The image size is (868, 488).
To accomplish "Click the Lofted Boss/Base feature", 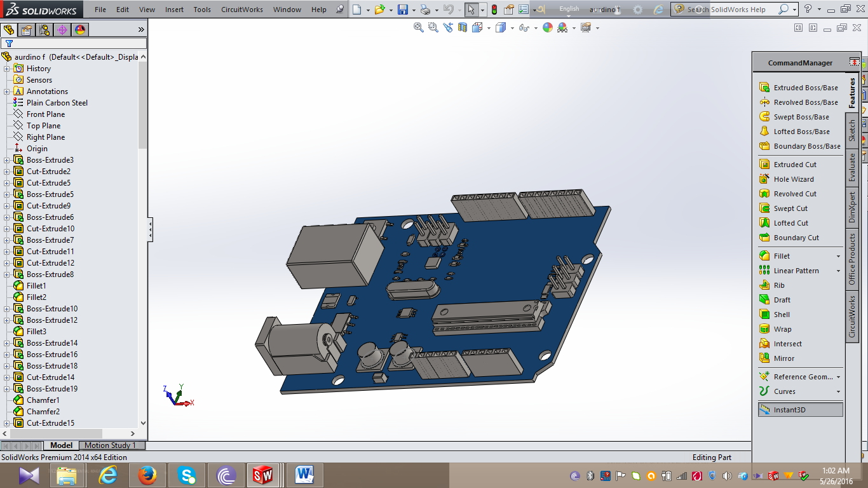I will (794, 132).
